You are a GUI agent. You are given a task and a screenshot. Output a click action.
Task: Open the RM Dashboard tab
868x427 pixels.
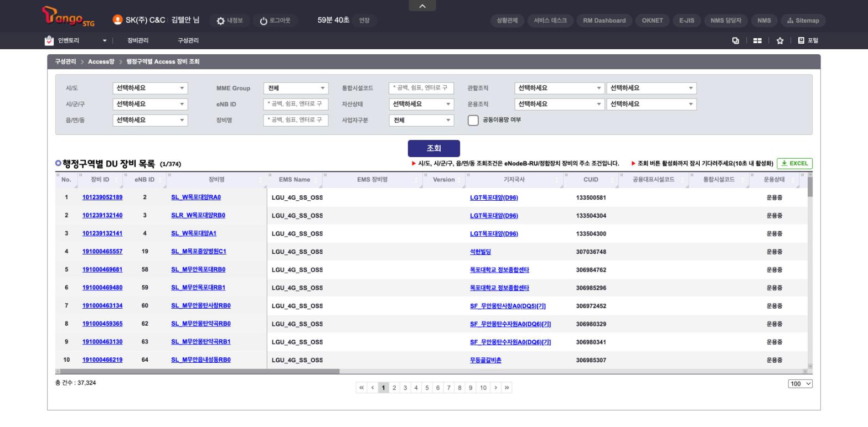click(604, 20)
